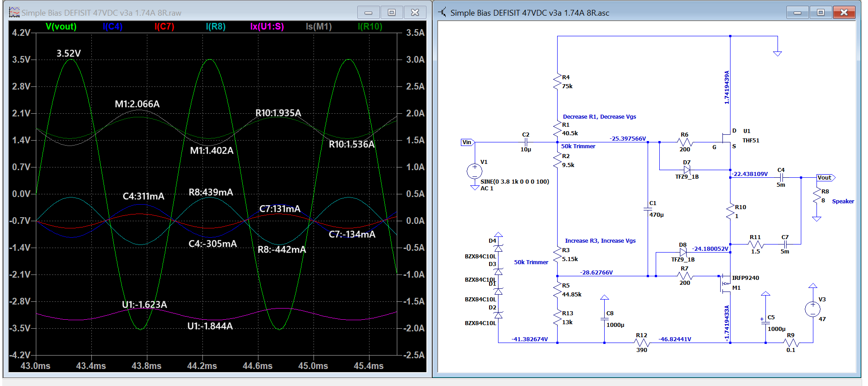The width and height of the screenshot is (868, 386).
Task: Click diode D7 TFZ9_1B symbol
Action: [687, 170]
